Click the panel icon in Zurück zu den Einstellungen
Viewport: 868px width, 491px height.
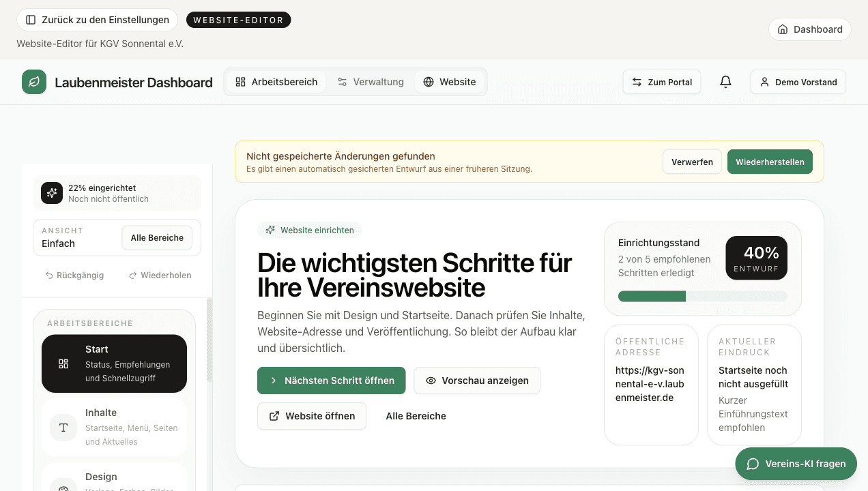point(31,20)
